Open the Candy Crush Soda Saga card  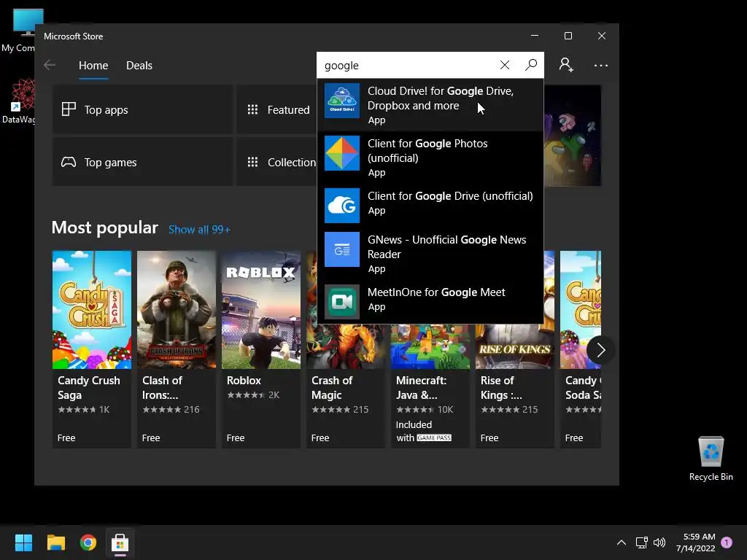pos(580,349)
